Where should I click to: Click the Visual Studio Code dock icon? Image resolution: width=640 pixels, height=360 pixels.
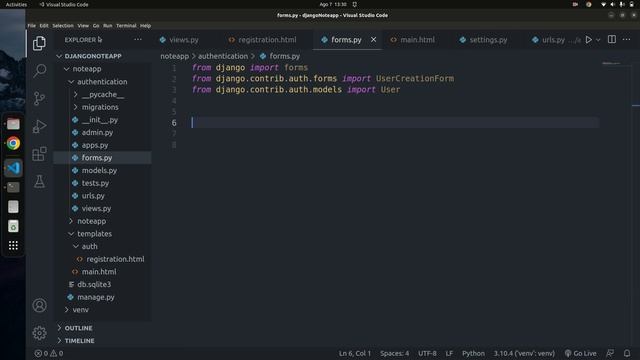13,168
